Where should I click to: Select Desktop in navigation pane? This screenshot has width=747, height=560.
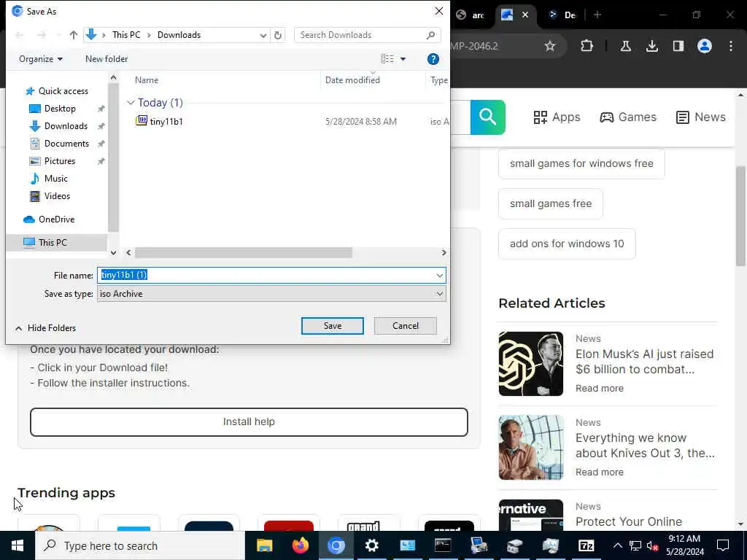[x=60, y=109]
